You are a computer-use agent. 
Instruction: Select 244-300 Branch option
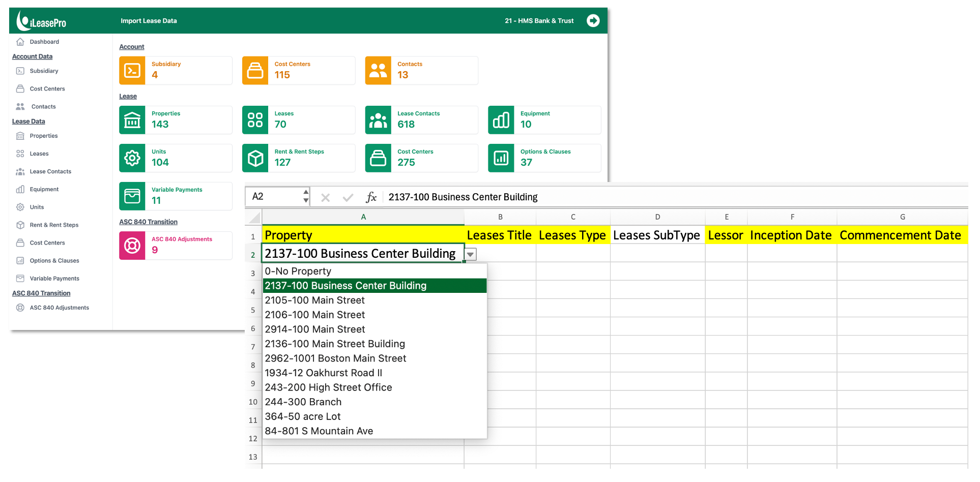tap(374, 402)
